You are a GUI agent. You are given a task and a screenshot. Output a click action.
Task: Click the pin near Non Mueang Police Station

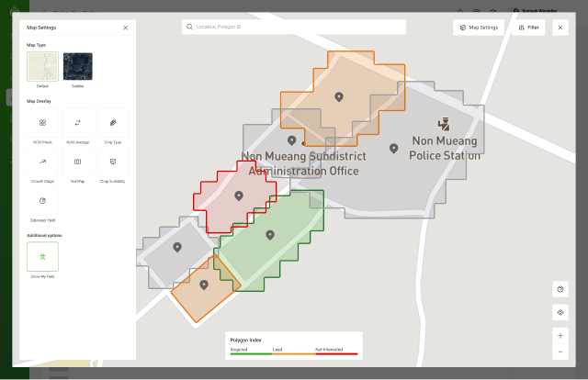[x=394, y=149]
